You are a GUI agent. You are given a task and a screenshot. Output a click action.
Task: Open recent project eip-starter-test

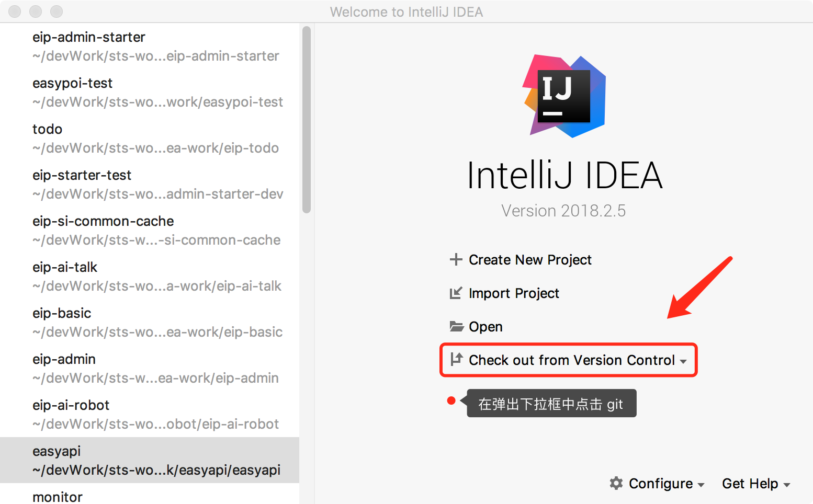150,184
